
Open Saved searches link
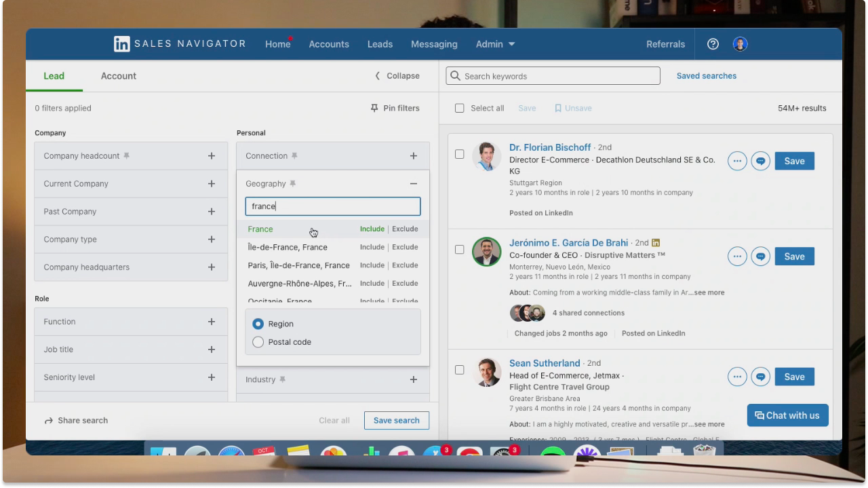[707, 76]
